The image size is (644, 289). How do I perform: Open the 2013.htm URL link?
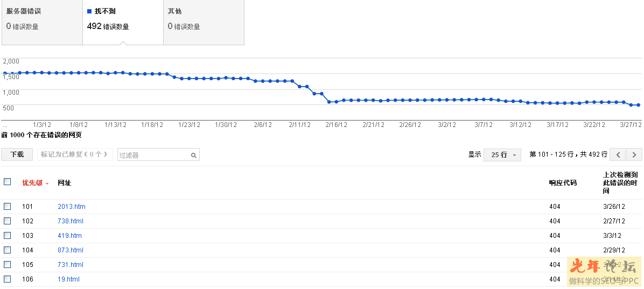(x=72, y=207)
